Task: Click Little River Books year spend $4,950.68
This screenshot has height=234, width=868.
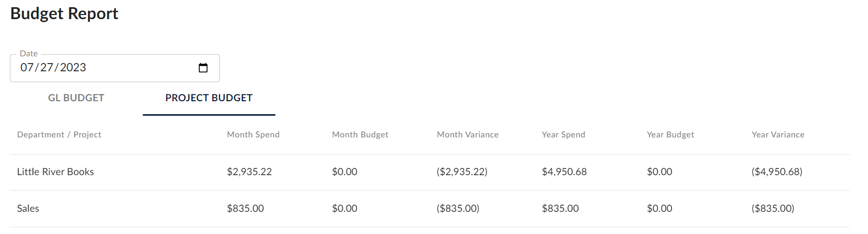Action: point(564,172)
